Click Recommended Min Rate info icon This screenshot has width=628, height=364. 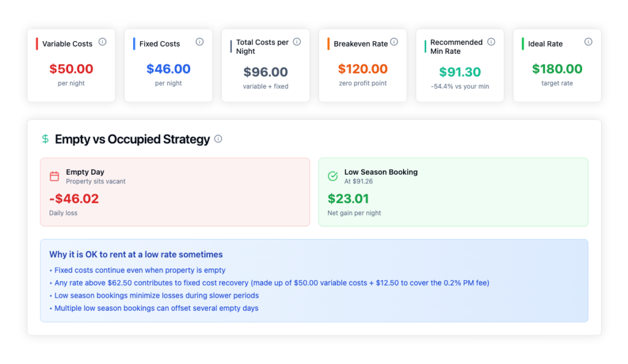[x=491, y=42]
